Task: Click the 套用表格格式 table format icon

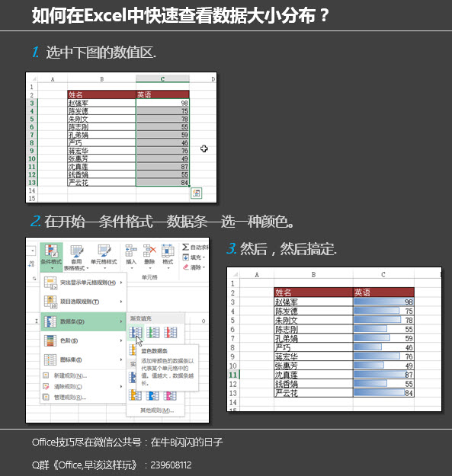Action: (x=76, y=251)
